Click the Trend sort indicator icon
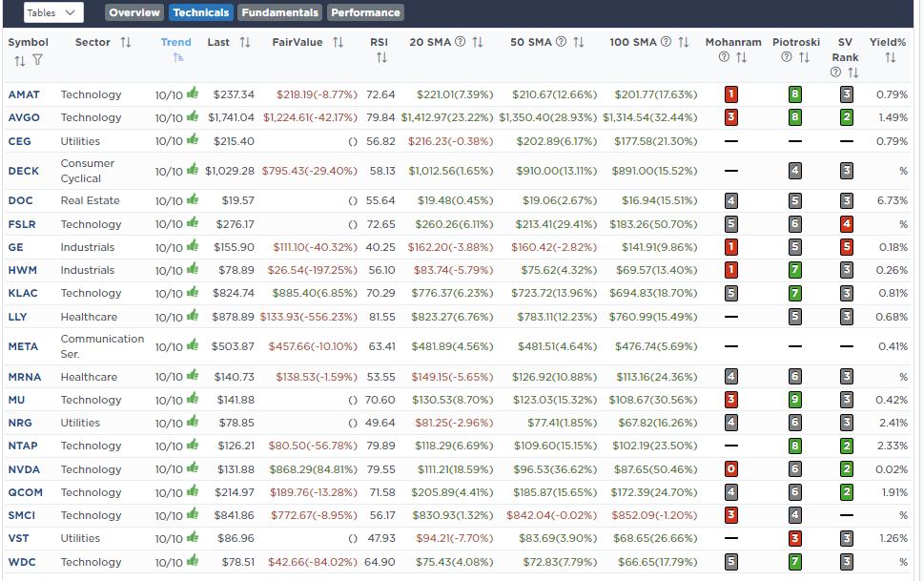This screenshot has height=581, width=924. [178, 58]
